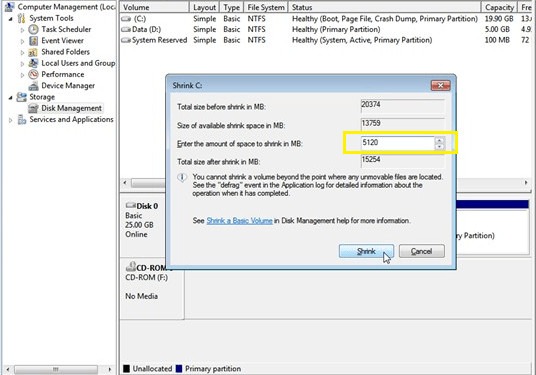Expand the Task Scheduler node
This screenshot has width=536, height=375.
point(22,30)
